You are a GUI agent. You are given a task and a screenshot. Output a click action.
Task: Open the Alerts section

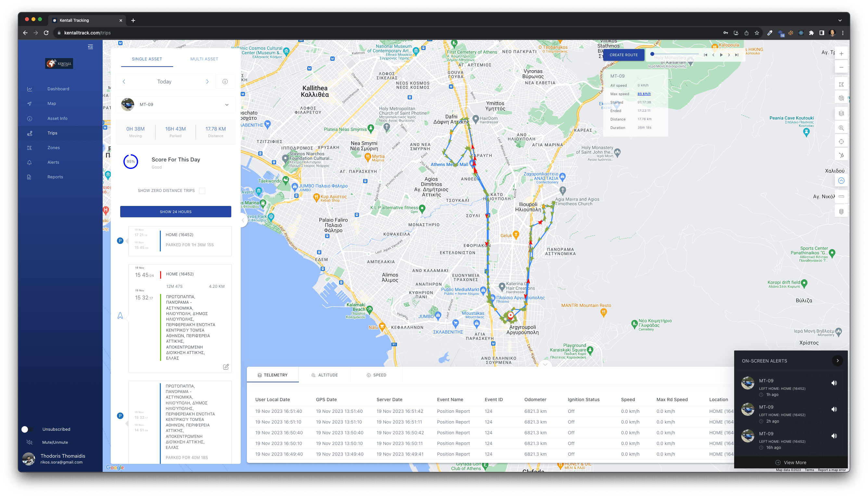53,162
